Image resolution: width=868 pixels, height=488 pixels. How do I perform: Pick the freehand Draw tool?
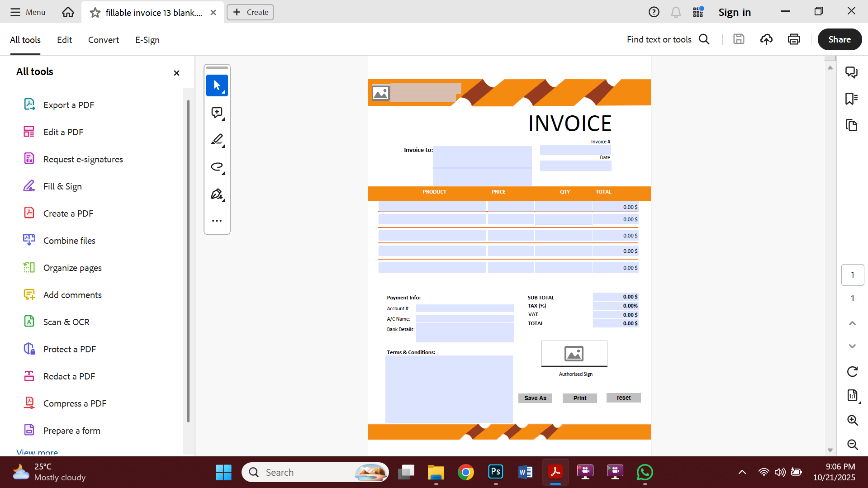pos(217,167)
